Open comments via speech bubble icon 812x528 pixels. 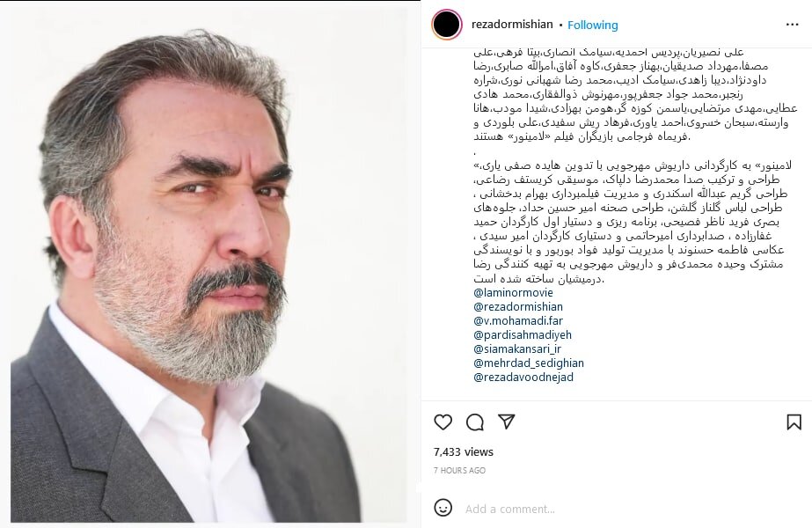pyautogui.click(x=475, y=422)
